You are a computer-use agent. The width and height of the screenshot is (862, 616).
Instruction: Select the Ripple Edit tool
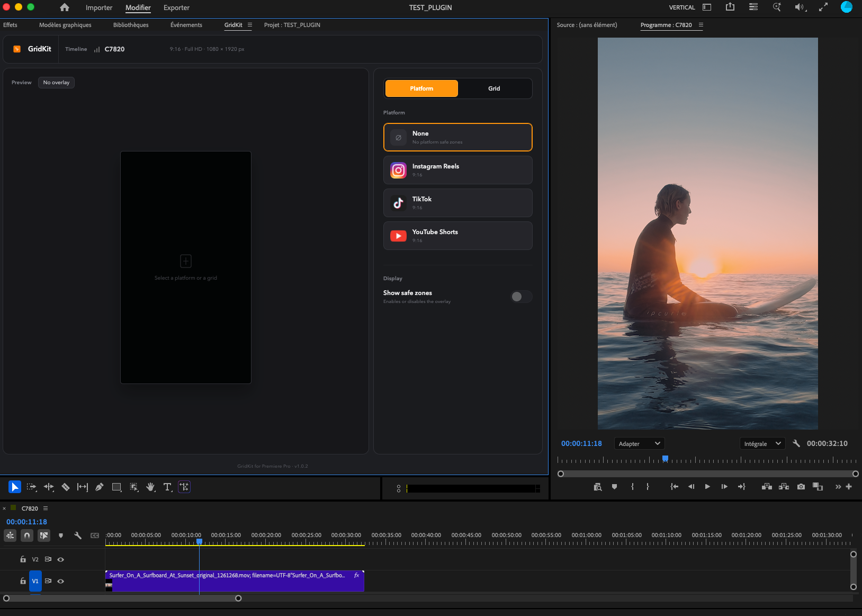click(x=49, y=487)
